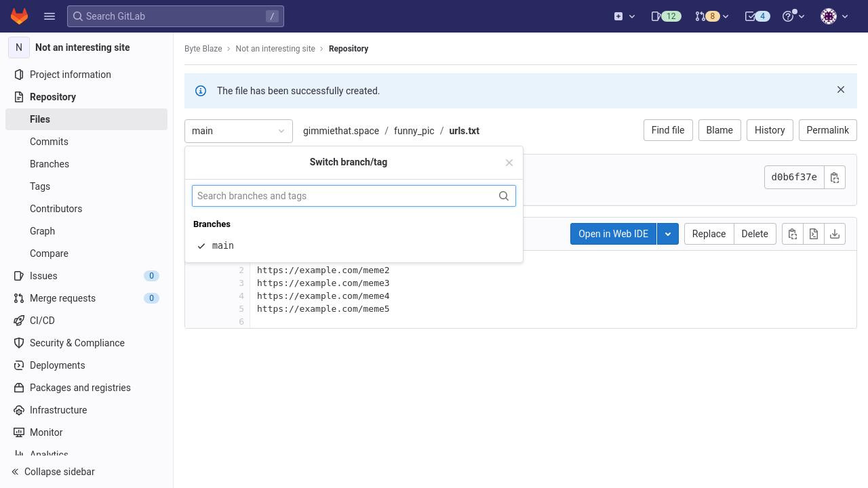868x488 pixels.
Task: Click the Permalink button
Action: (x=828, y=130)
